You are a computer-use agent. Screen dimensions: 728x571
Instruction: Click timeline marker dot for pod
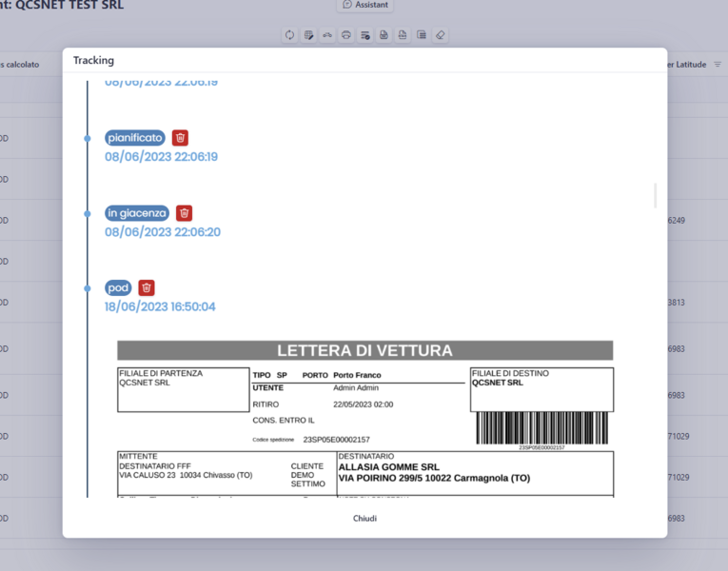tap(88, 288)
